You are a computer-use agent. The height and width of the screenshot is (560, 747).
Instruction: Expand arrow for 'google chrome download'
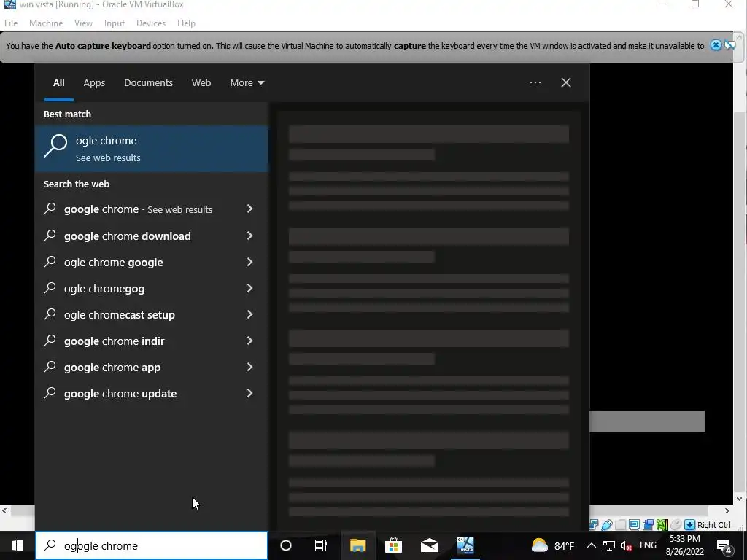[249, 236]
